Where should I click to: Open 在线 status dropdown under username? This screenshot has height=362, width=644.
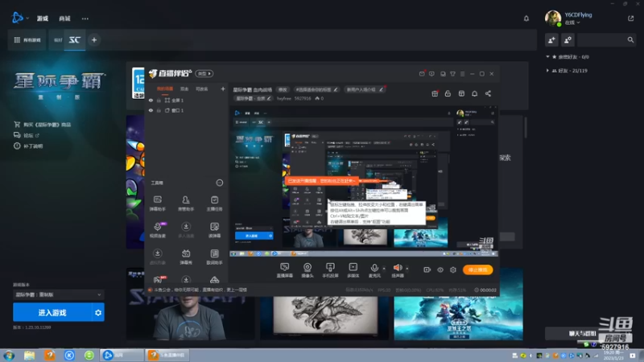click(x=572, y=23)
